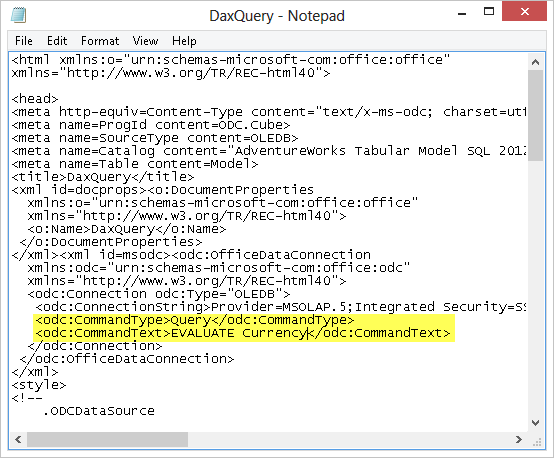Click the odc:ConnectionString Provider line
The image size is (554, 458).
[281, 307]
